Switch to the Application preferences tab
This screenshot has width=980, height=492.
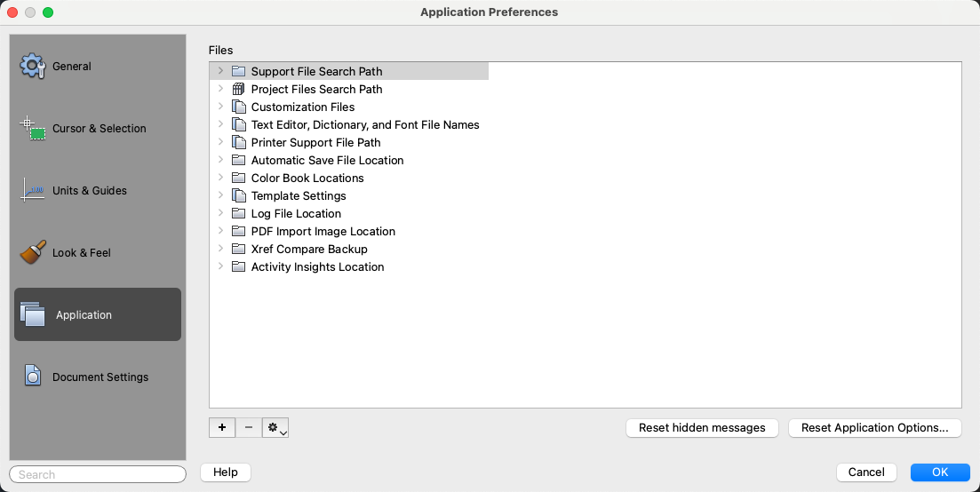click(98, 314)
